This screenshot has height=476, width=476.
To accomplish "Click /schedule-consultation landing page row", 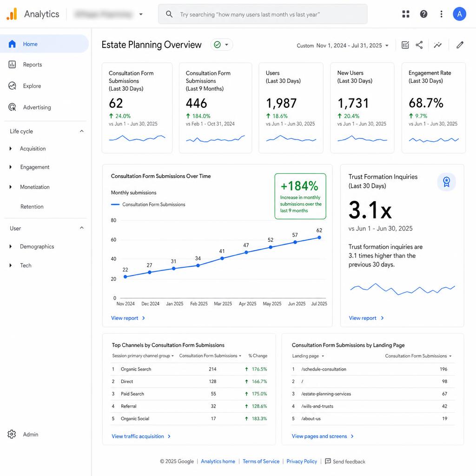I will (373, 369).
